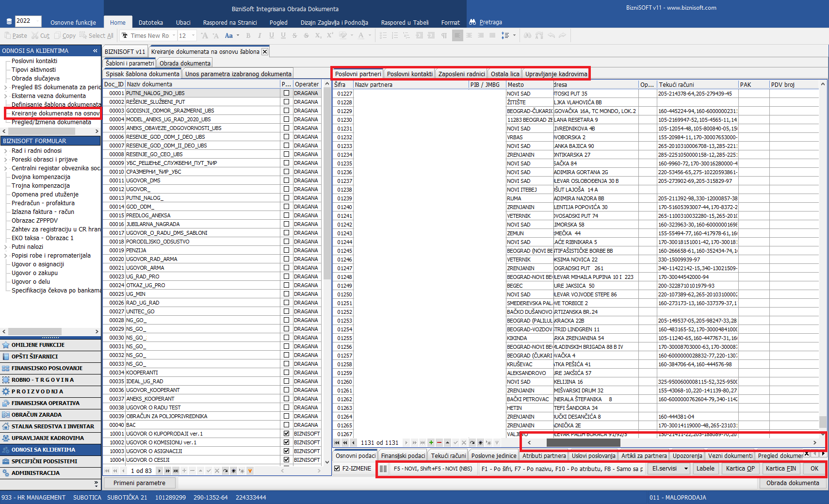The width and height of the screenshot is (829, 504).
Task: Click green plus to add new partner
Action: point(431,442)
